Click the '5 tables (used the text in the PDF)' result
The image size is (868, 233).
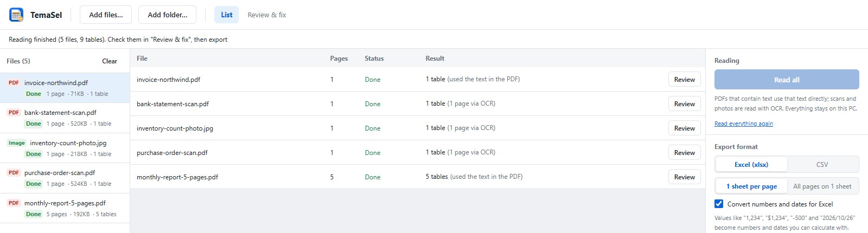pos(474,177)
